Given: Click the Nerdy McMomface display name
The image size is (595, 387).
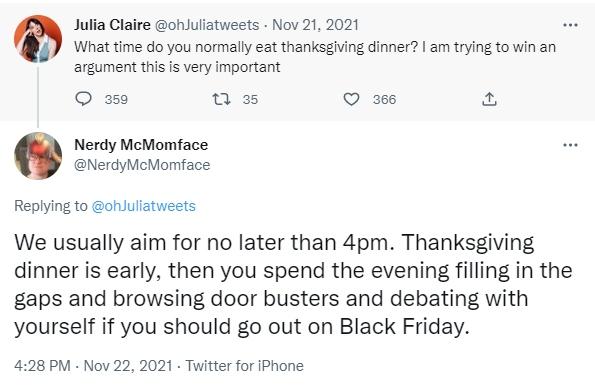Looking at the screenshot, I should [141, 145].
